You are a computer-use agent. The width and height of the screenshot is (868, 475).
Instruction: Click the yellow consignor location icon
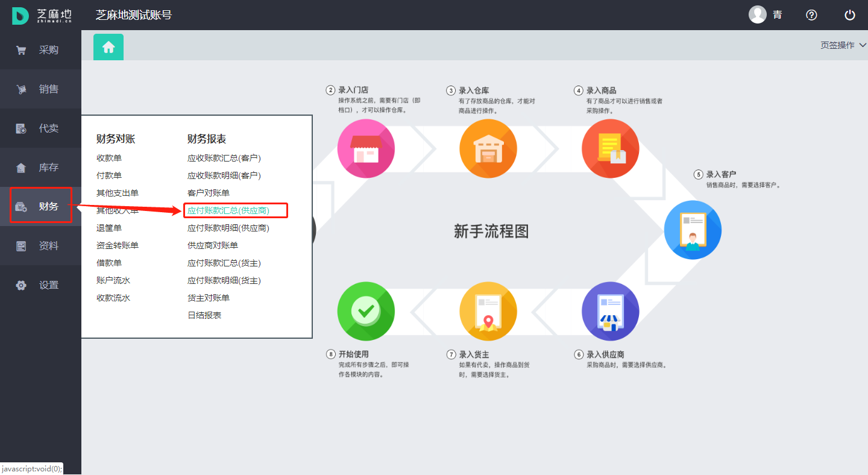[488, 312]
